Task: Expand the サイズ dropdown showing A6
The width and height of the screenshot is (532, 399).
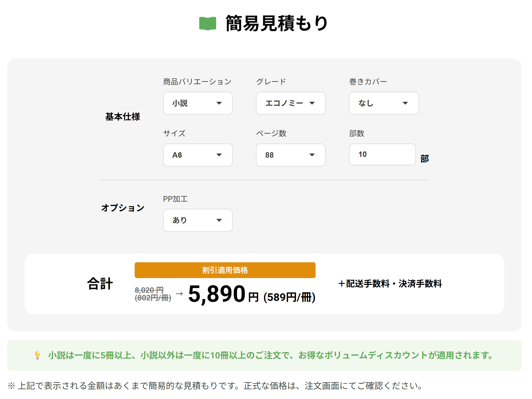Action: tap(198, 155)
